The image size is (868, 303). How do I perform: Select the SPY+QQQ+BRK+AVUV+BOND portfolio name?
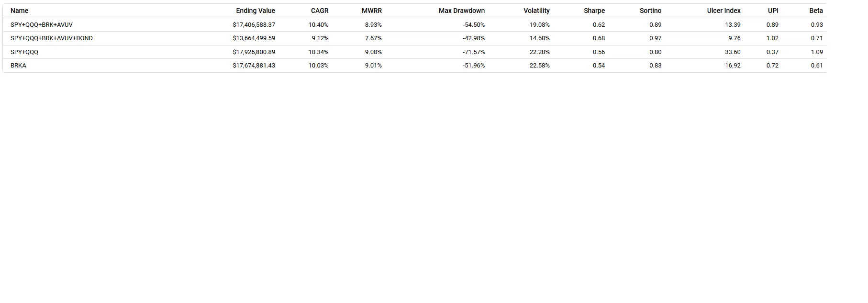(52, 38)
